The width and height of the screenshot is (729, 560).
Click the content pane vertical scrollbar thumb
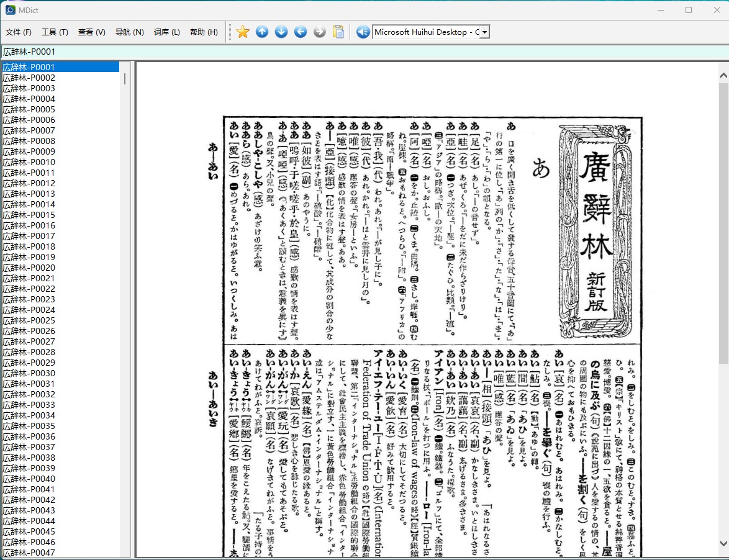pyautogui.click(x=723, y=223)
